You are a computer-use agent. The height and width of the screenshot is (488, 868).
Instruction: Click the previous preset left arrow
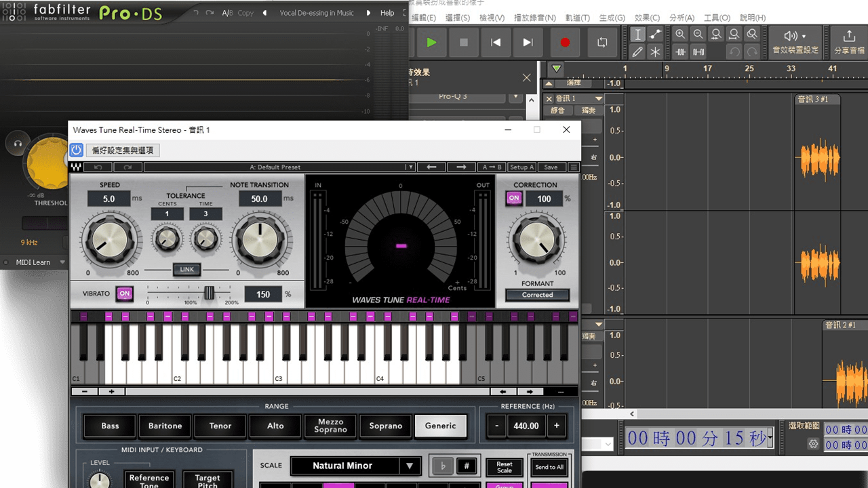pos(431,167)
